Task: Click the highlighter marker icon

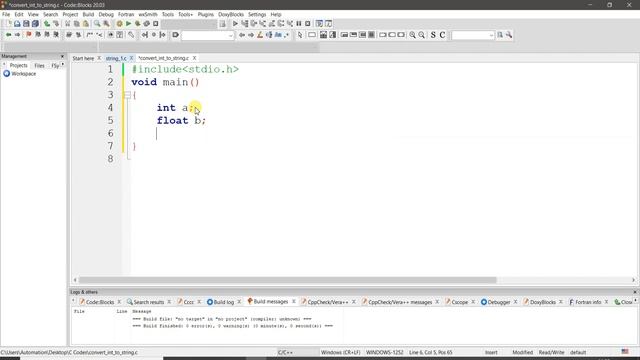Action: (x=260, y=35)
